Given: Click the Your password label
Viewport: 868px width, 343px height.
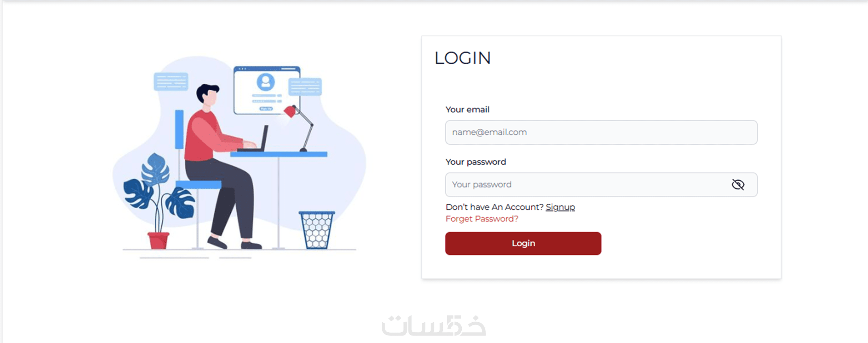Looking at the screenshot, I should click(x=476, y=162).
